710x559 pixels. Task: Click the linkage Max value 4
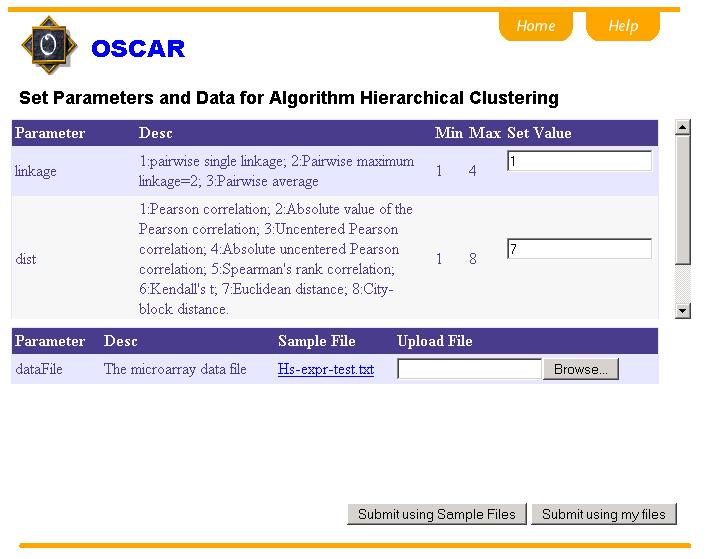[472, 171]
